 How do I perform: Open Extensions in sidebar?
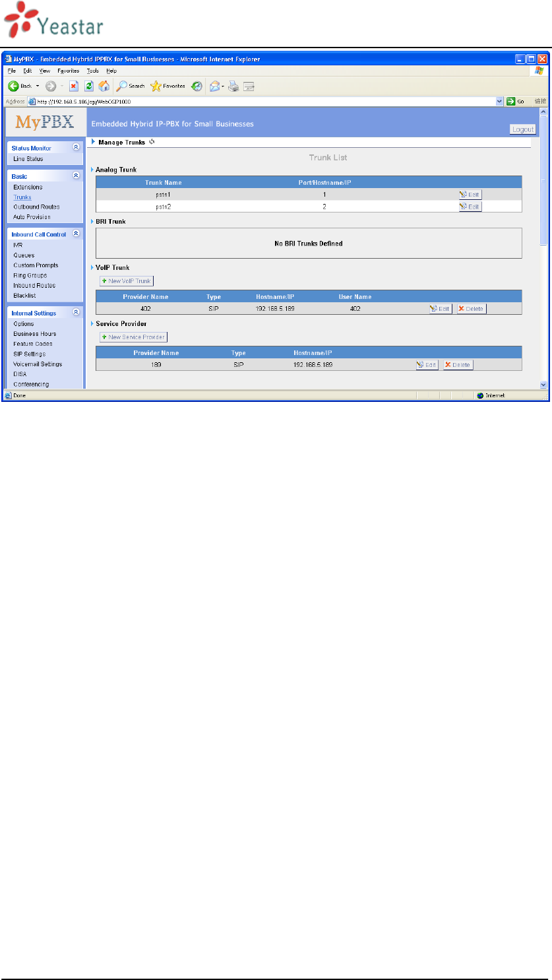[28, 187]
